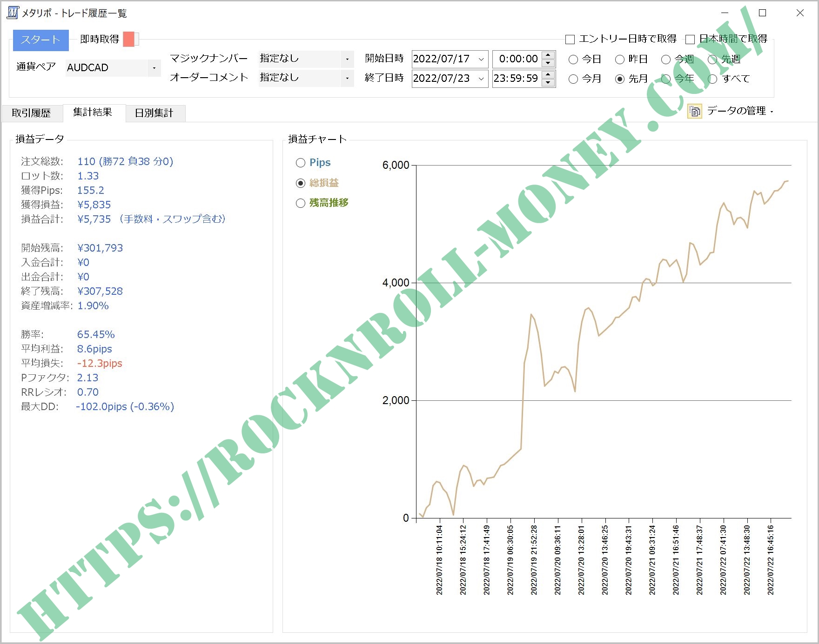Select the すべて period radio button
The image size is (819, 644).
point(713,79)
